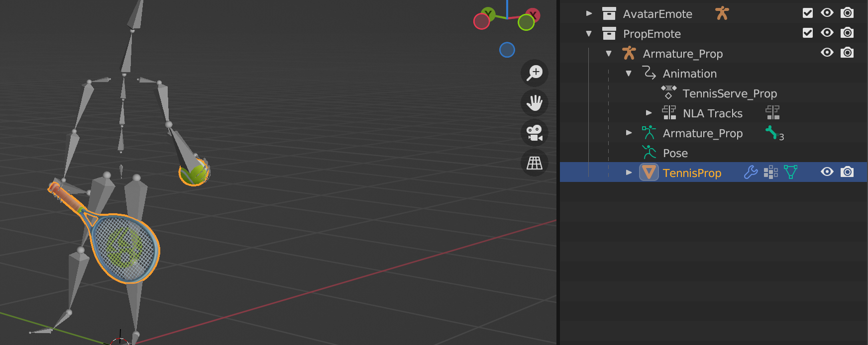
Task: Hide TennisProp using its eye icon
Action: (x=827, y=172)
